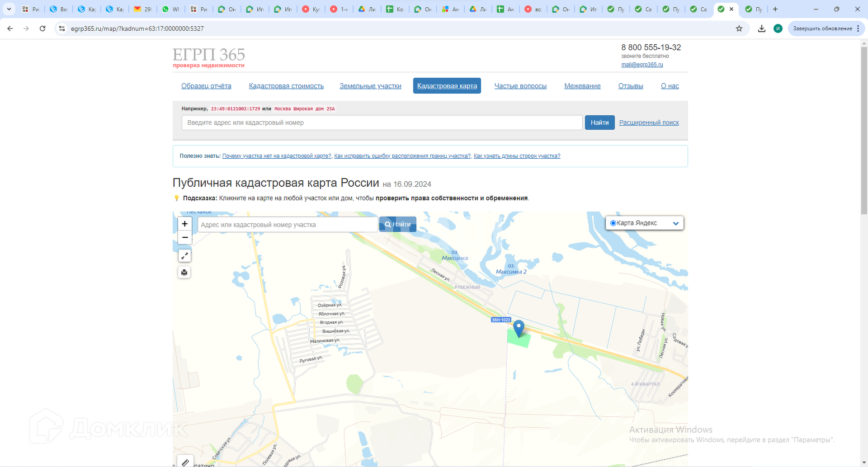
Task: Click the ЕГРП 365 site logo
Action: click(209, 57)
